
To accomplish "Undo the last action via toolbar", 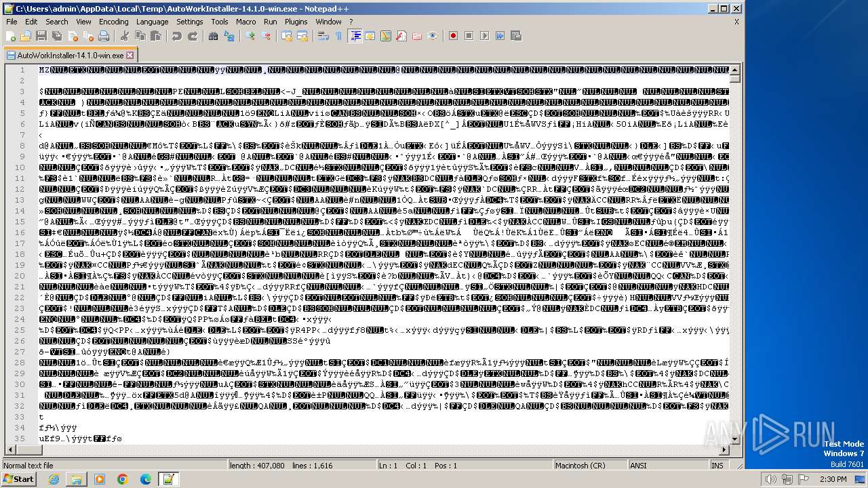I will [177, 36].
